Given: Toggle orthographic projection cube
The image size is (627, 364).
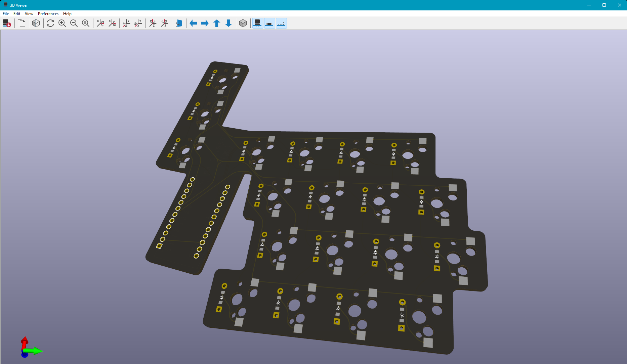Looking at the screenshot, I should (x=243, y=23).
